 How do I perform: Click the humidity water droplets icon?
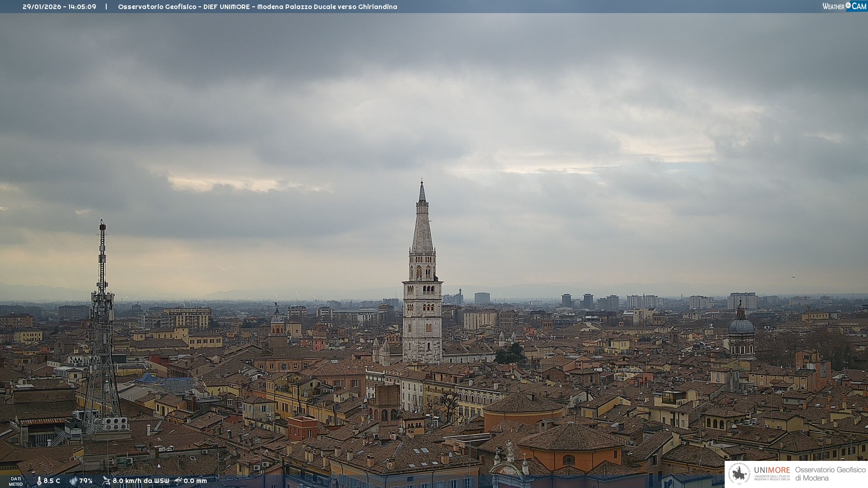(x=73, y=481)
